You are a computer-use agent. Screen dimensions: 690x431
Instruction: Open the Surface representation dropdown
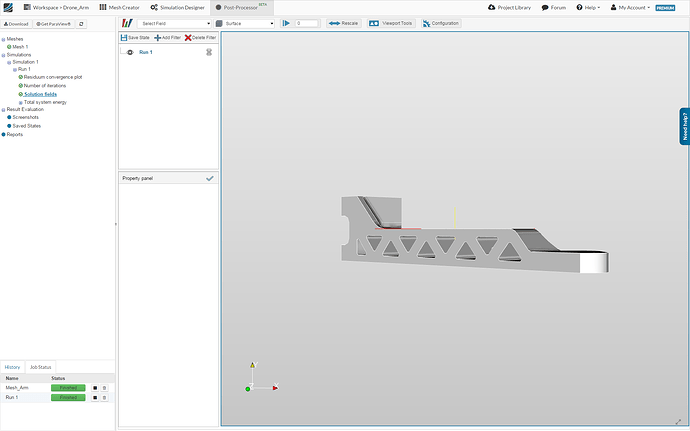click(245, 22)
